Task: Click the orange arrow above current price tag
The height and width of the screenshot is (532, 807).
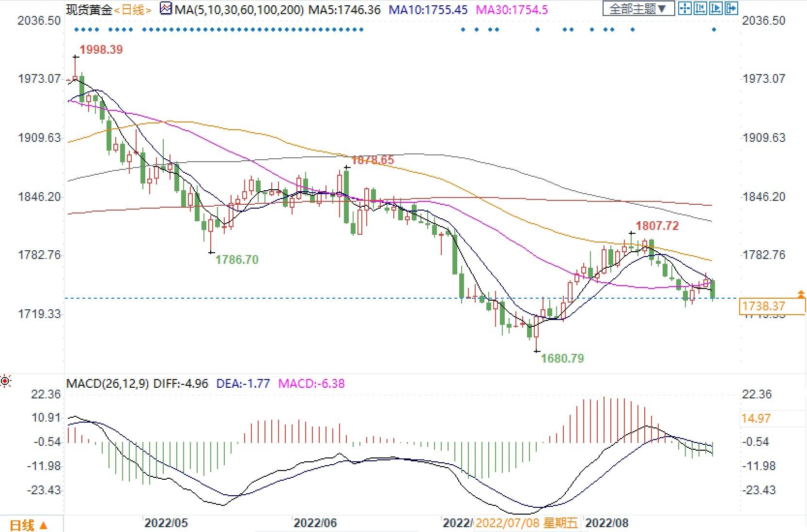Action: 801,293
